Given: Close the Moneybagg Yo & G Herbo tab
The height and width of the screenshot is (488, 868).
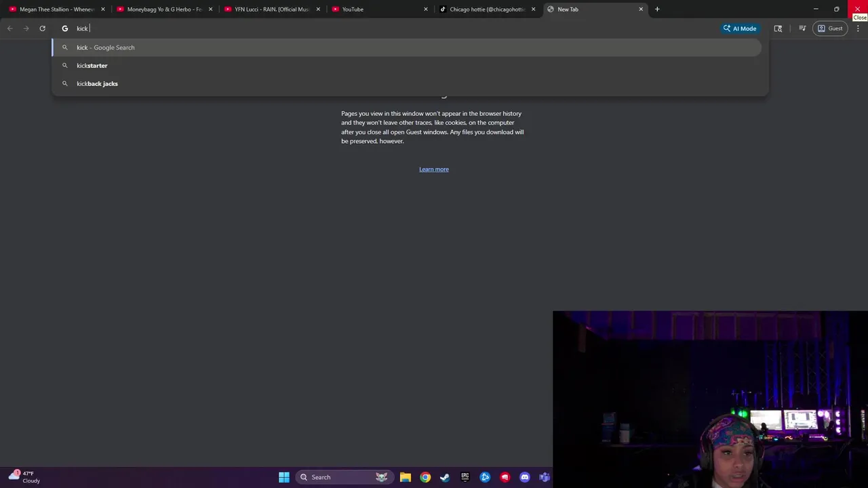Looking at the screenshot, I should [210, 9].
